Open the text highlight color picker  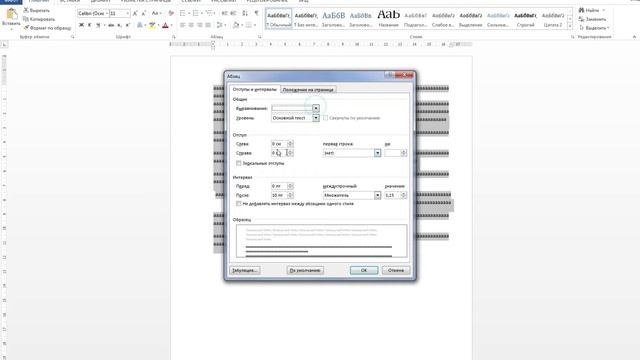click(x=152, y=25)
